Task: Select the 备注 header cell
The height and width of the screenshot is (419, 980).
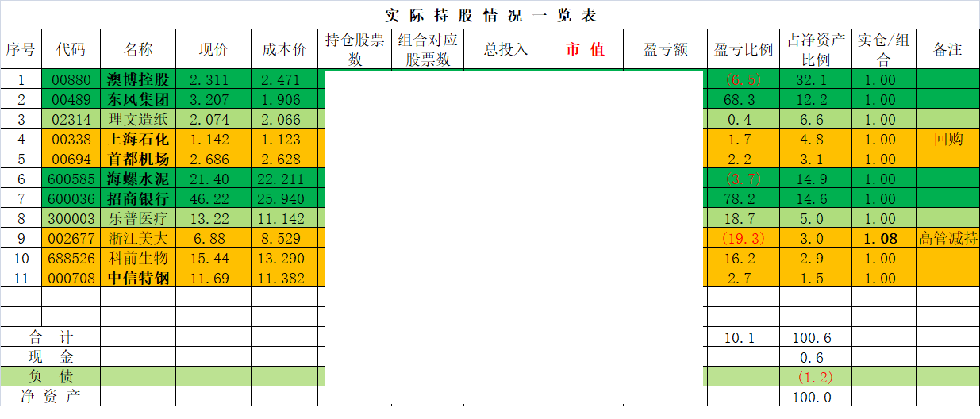Action: [948, 50]
